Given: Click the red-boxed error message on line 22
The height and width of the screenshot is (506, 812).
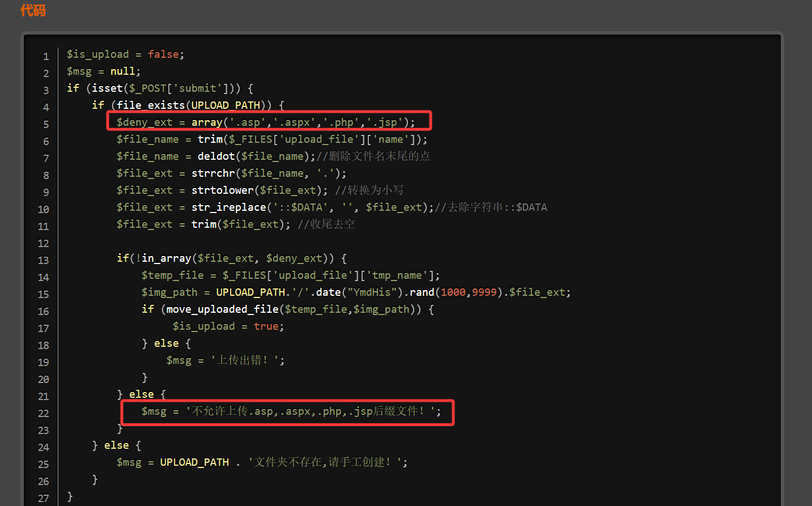Looking at the screenshot, I should click(x=286, y=411).
